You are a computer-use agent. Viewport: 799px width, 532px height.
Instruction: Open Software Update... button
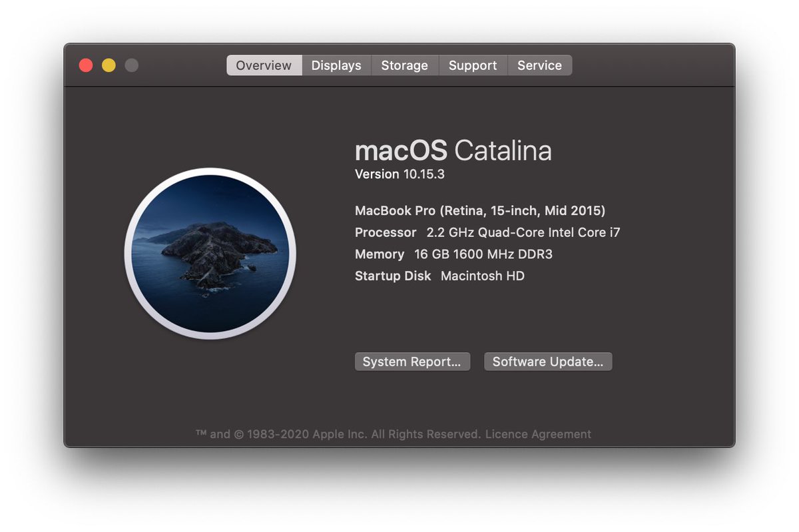(x=548, y=362)
